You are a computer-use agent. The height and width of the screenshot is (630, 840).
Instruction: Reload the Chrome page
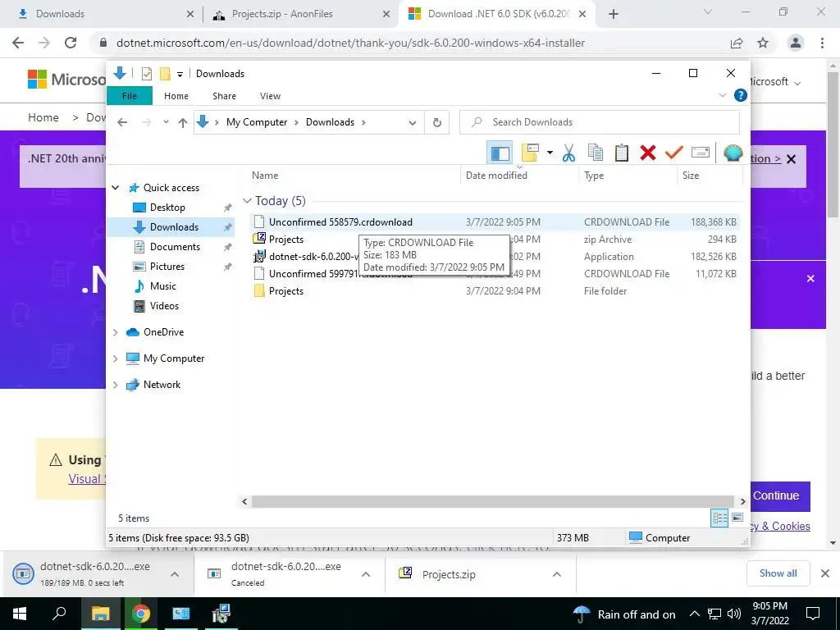point(71,43)
